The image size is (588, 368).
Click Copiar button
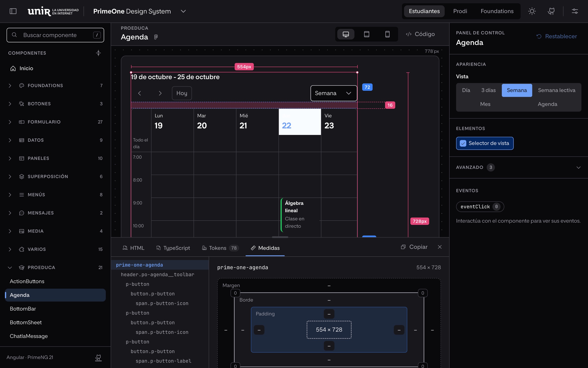coord(414,247)
